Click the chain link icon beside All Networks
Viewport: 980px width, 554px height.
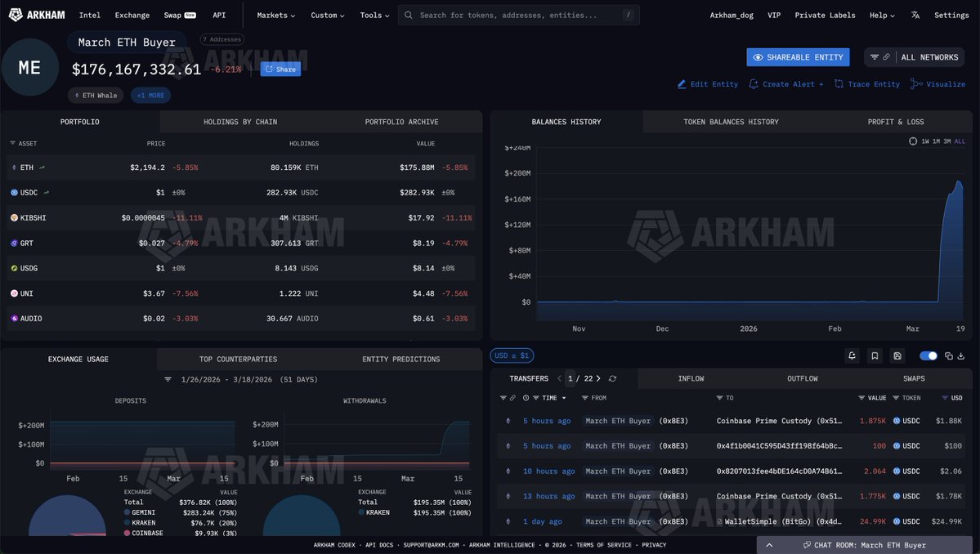tap(886, 57)
